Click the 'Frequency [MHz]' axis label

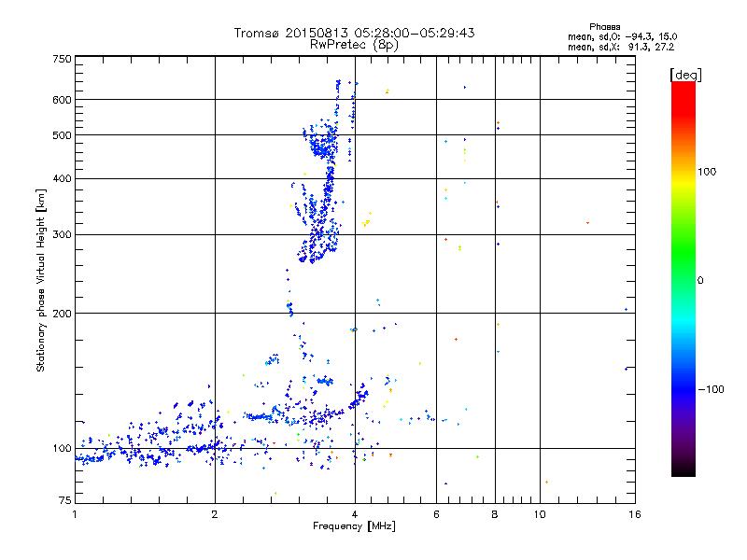coord(354,526)
